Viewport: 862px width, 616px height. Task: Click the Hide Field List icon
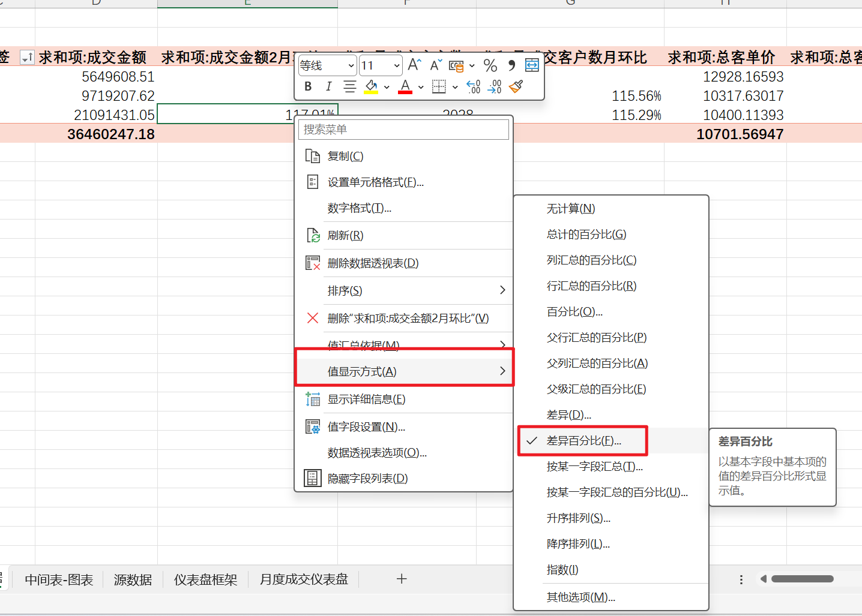tap(313, 478)
